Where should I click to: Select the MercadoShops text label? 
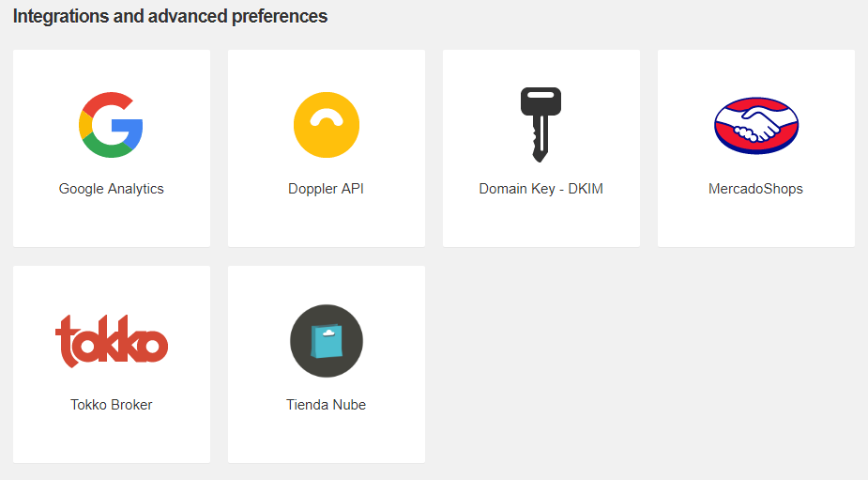(755, 189)
